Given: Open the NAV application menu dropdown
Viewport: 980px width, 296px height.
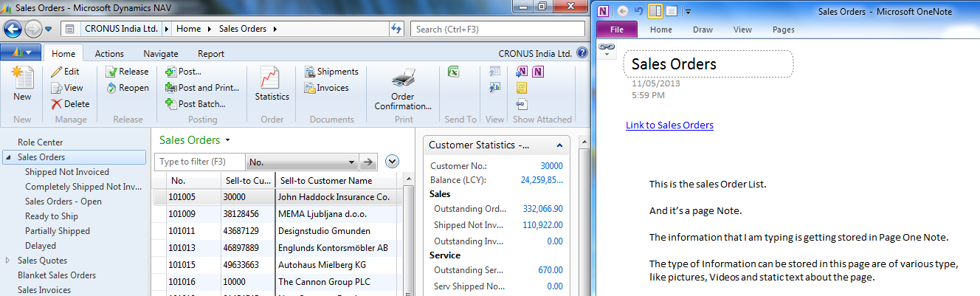Looking at the screenshot, I should (x=21, y=53).
